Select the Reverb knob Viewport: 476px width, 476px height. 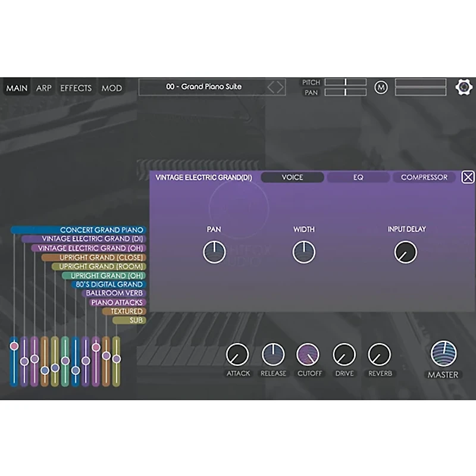click(x=379, y=355)
